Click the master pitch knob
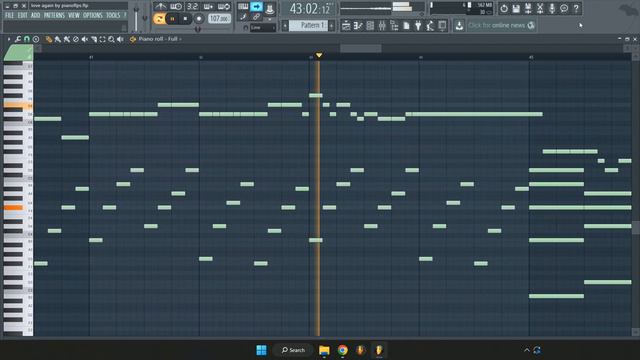The width and height of the screenshot is (640, 360). pos(144,18)
